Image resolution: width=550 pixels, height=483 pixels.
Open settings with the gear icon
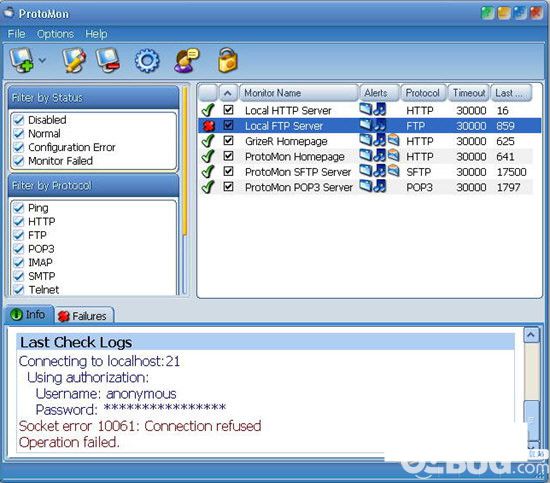147,61
